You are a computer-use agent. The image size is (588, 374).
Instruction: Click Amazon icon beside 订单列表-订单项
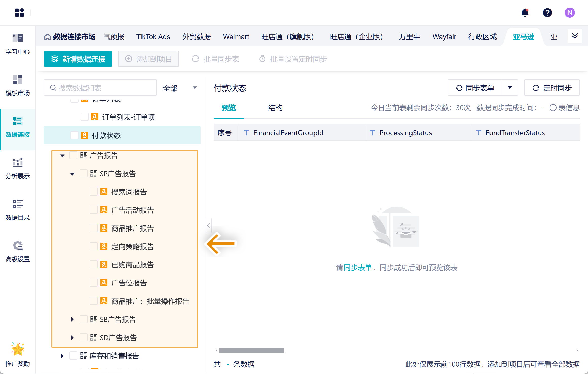pyautogui.click(x=95, y=117)
